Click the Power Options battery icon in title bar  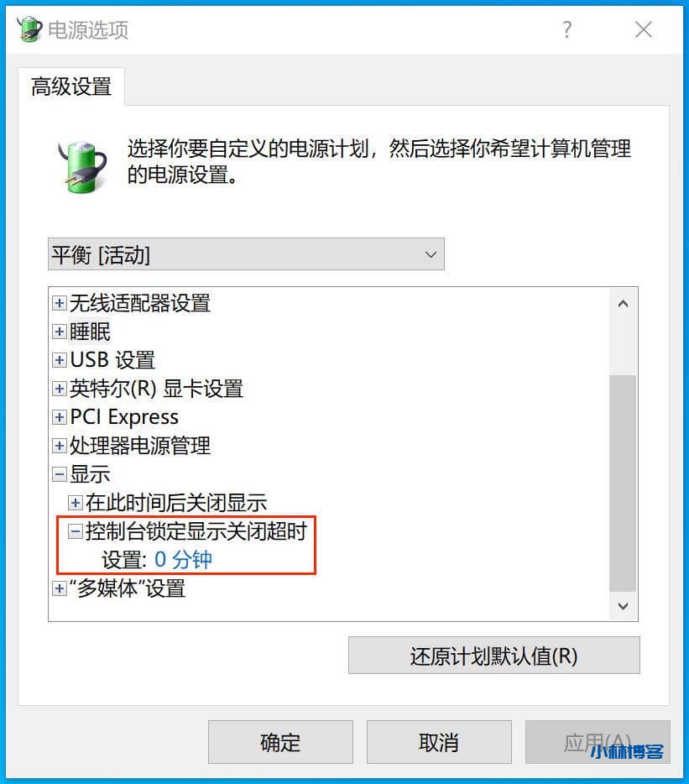pos(29,29)
